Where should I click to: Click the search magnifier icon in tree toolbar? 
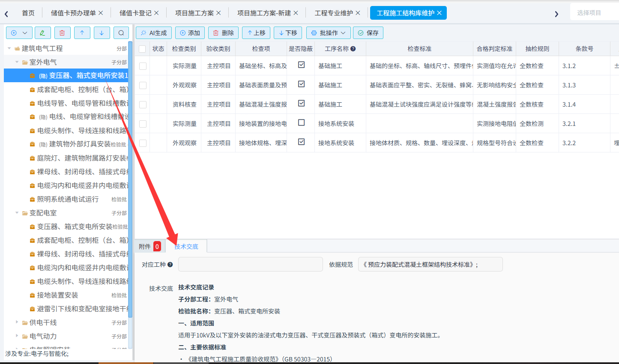click(x=121, y=33)
